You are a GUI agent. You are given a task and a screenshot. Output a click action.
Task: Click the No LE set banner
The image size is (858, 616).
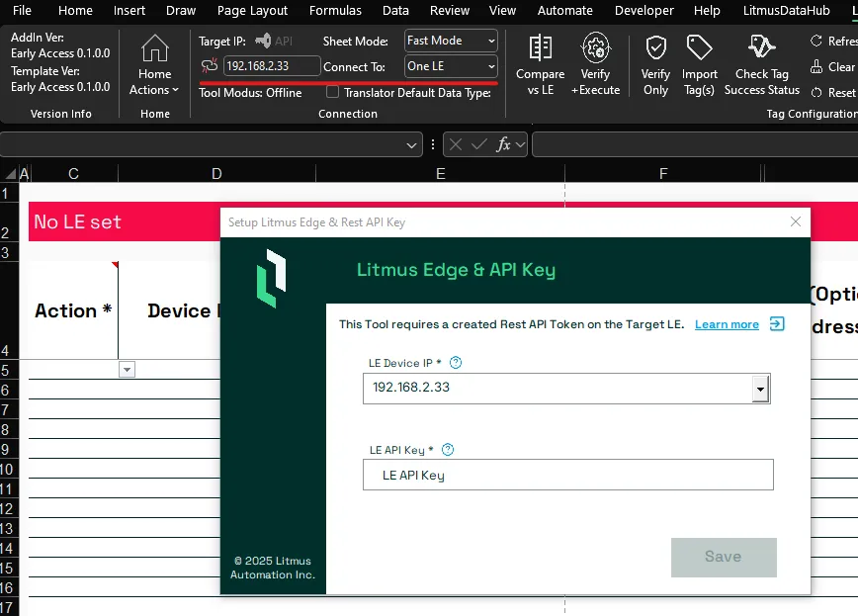point(125,221)
